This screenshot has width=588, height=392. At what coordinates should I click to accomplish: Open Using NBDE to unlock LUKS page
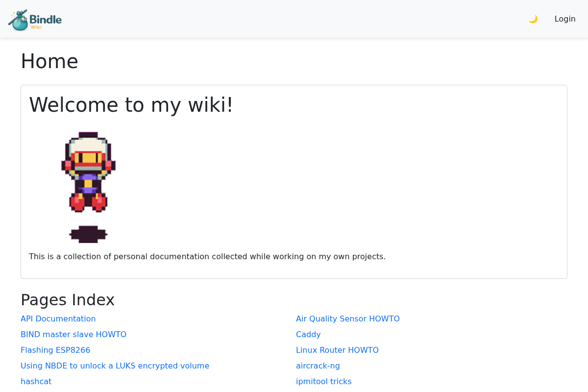(115, 366)
